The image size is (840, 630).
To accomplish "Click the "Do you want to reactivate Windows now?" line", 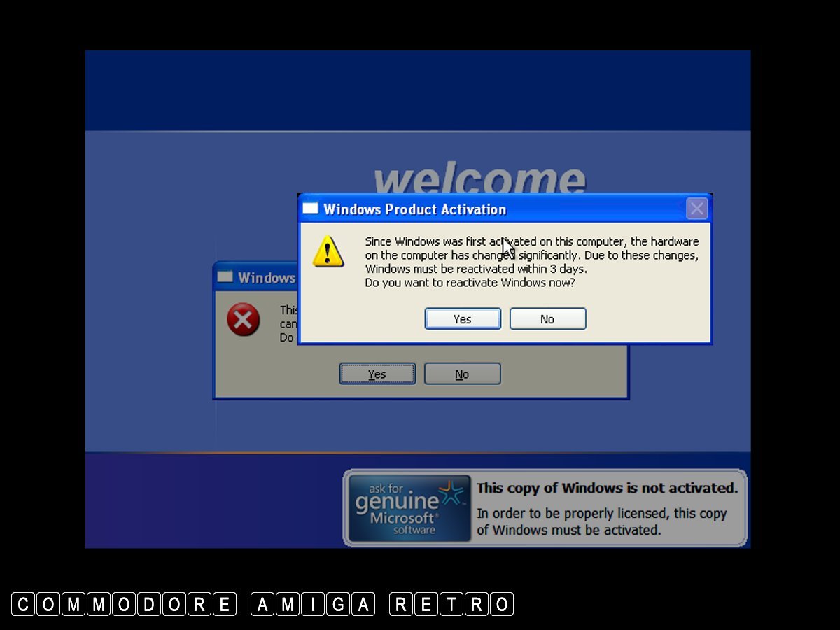I will point(470,283).
